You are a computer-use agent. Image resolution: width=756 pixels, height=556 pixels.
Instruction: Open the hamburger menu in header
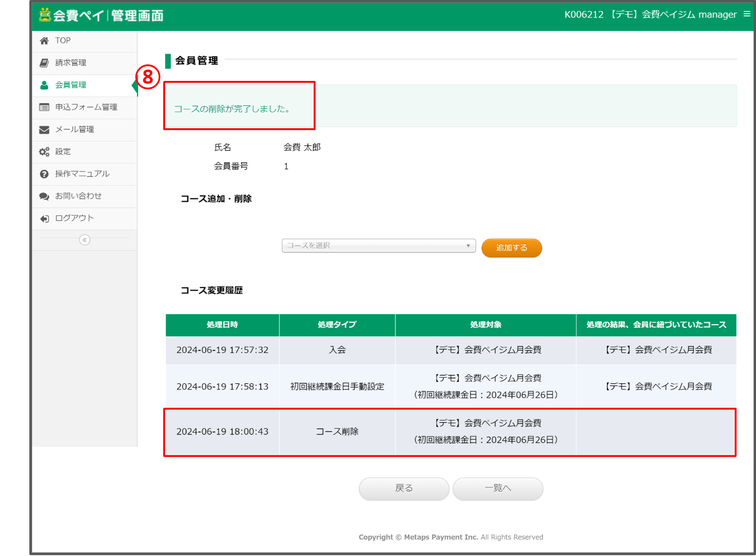tap(747, 14)
